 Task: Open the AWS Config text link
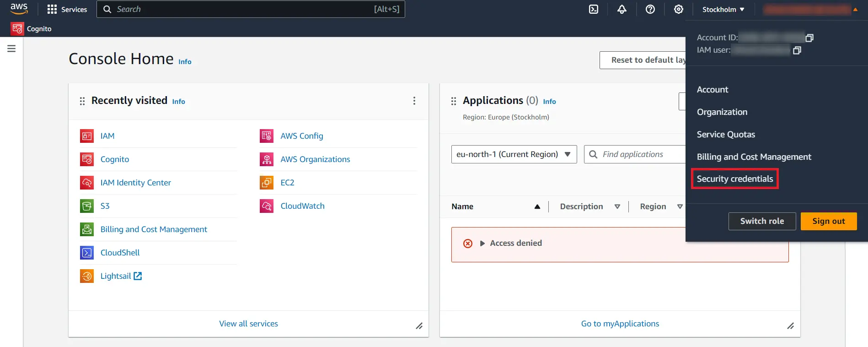click(x=302, y=136)
